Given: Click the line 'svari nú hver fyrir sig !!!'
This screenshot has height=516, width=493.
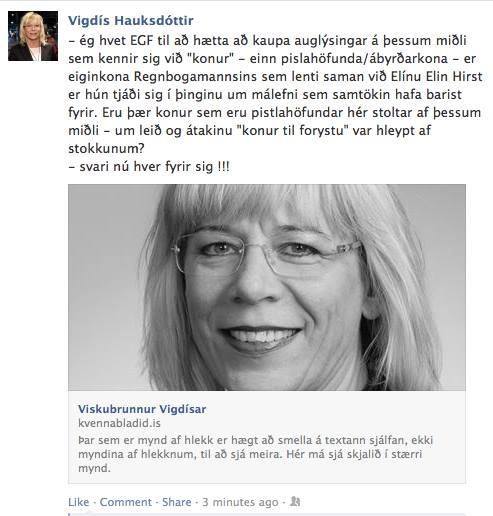Looking at the screenshot, I should coord(149,166).
